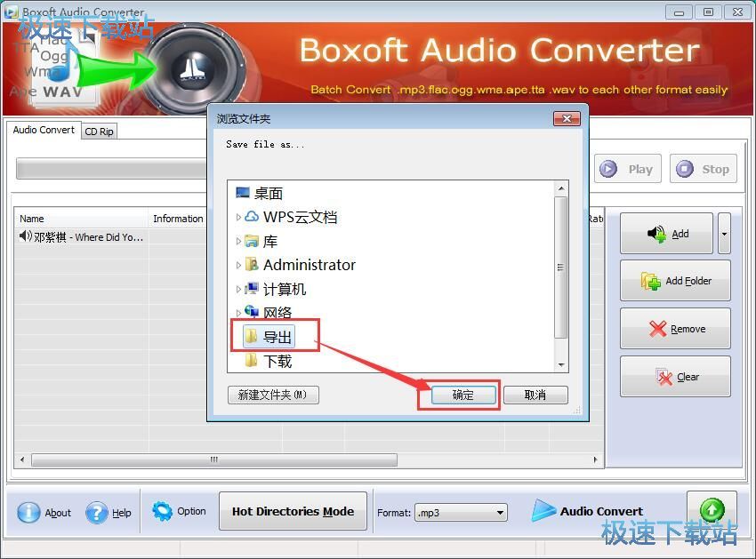Expand the Administrator tree node
756x559 pixels.
tap(238, 265)
